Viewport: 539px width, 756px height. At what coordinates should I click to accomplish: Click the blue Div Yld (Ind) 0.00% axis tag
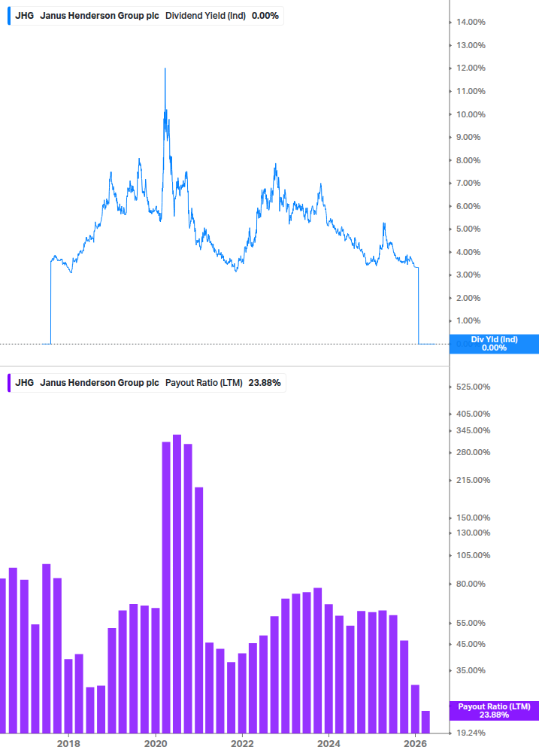click(494, 344)
